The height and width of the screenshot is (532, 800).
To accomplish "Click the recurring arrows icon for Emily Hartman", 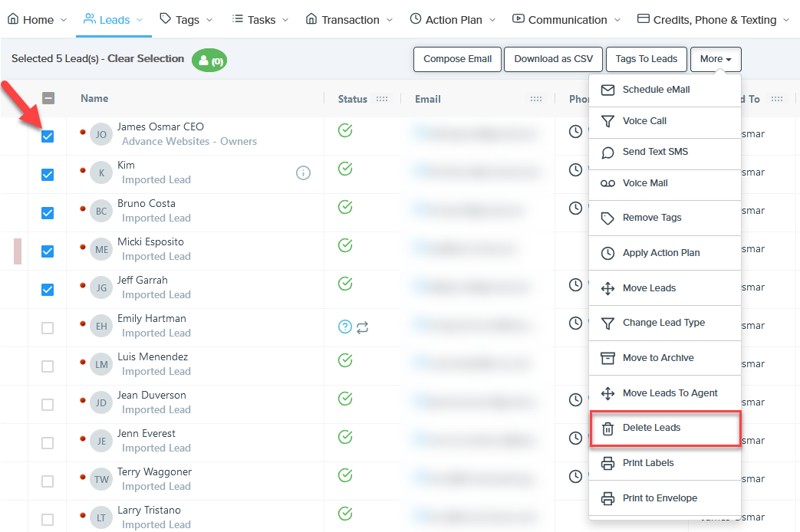I will coord(363,327).
